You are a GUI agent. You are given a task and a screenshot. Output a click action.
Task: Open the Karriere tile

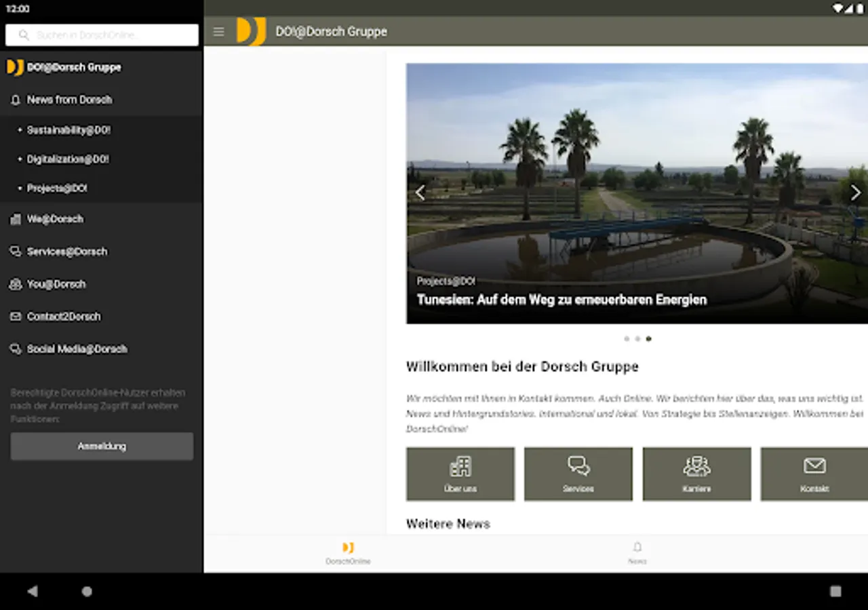pos(696,474)
